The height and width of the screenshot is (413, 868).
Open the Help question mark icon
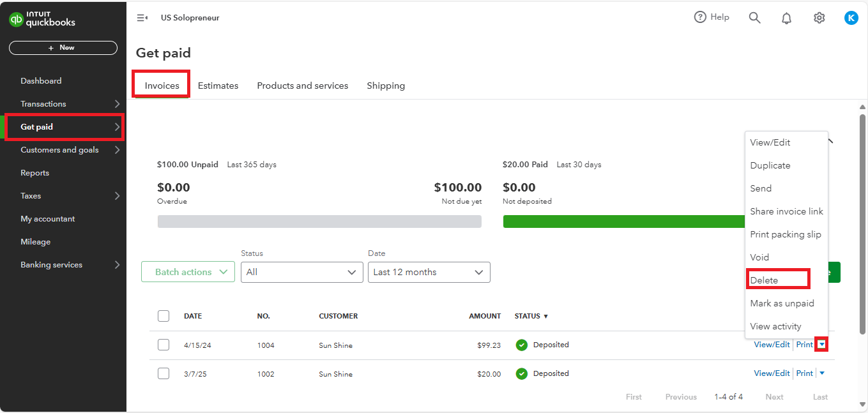(x=701, y=17)
